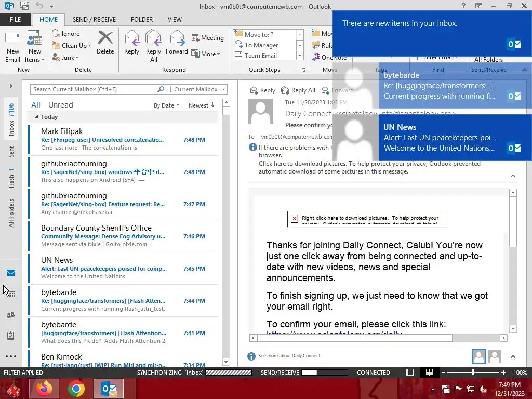
Task: Reply All from the reading pane
Action: [299, 90]
